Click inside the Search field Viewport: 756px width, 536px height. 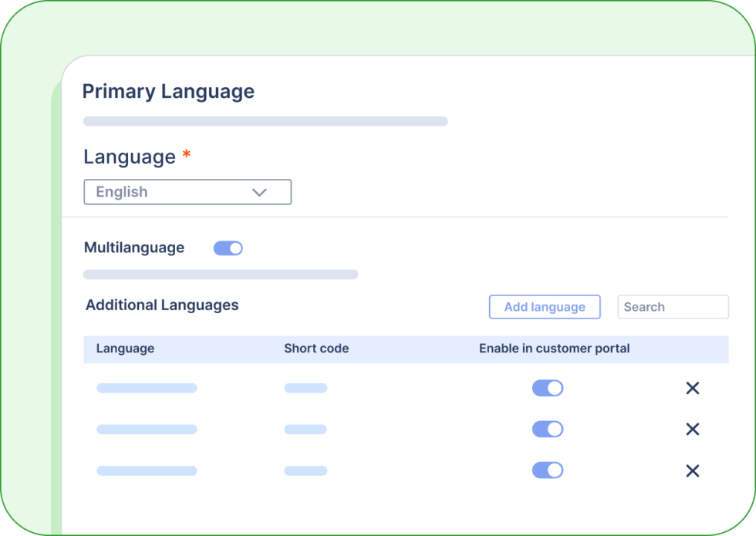click(x=672, y=306)
